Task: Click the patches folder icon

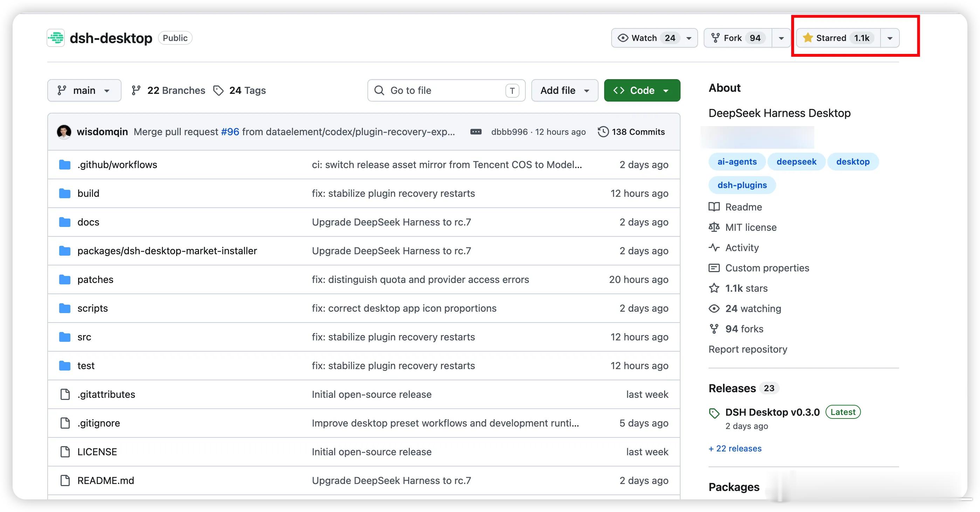Action: pos(65,279)
